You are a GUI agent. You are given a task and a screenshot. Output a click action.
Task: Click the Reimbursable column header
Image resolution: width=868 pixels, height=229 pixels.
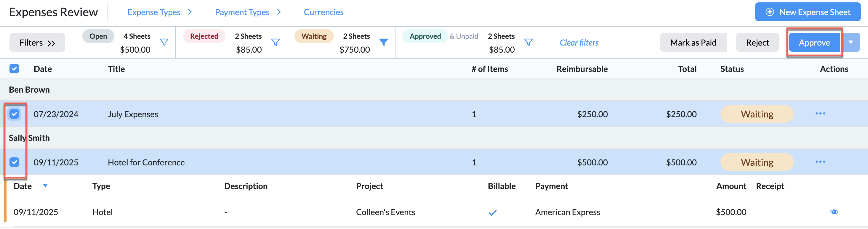582,69
